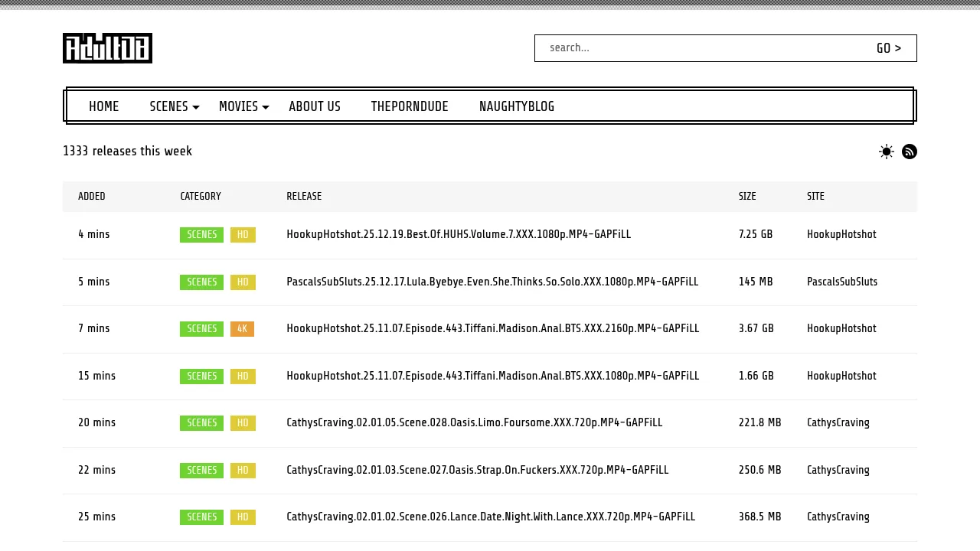Go to the HOME menu item
This screenshot has width=980, height=551.
coord(103,106)
